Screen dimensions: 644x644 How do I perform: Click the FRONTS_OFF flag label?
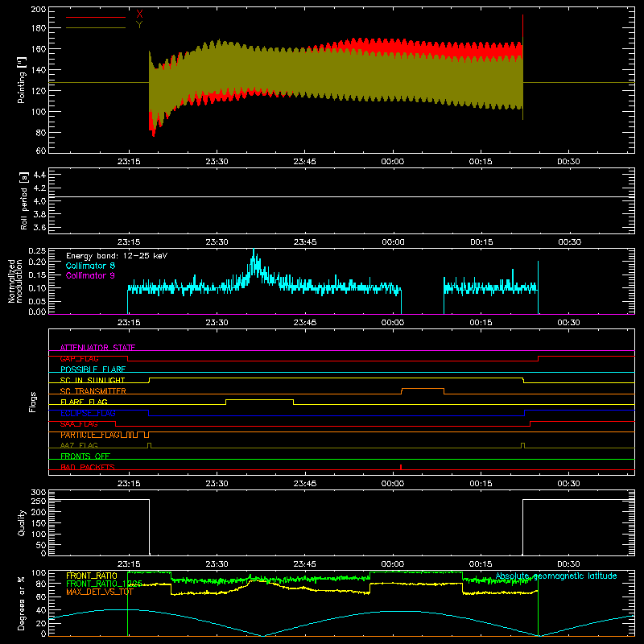[85, 456]
